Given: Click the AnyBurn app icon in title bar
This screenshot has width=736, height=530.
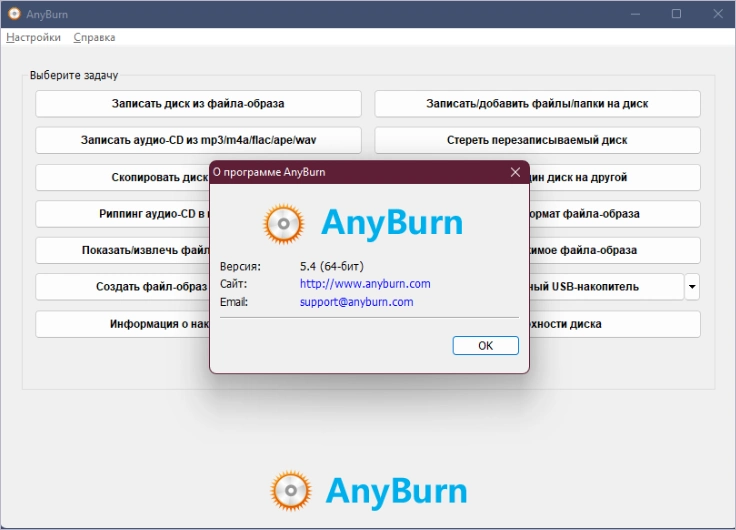Looking at the screenshot, I should [15, 14].
